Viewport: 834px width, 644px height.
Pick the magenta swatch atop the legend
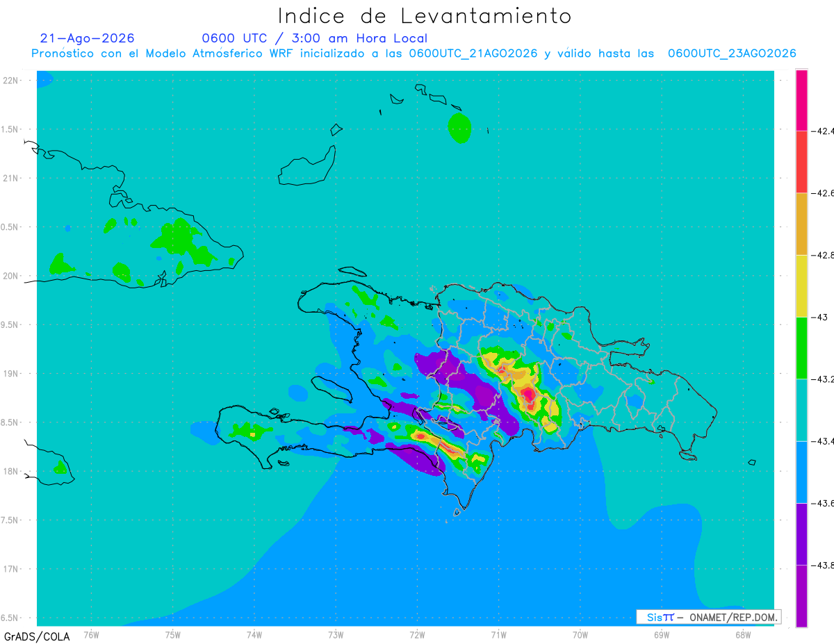click(801, 99)
